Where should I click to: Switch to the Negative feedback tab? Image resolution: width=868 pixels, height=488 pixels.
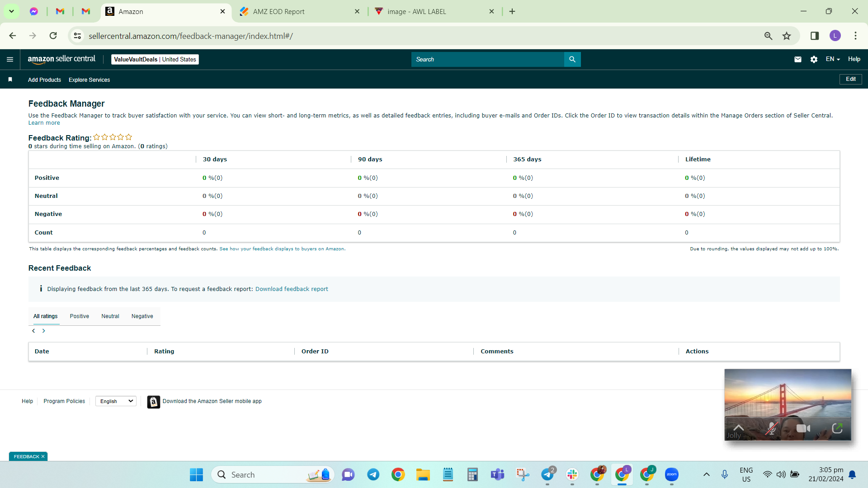tap(142, 316)
